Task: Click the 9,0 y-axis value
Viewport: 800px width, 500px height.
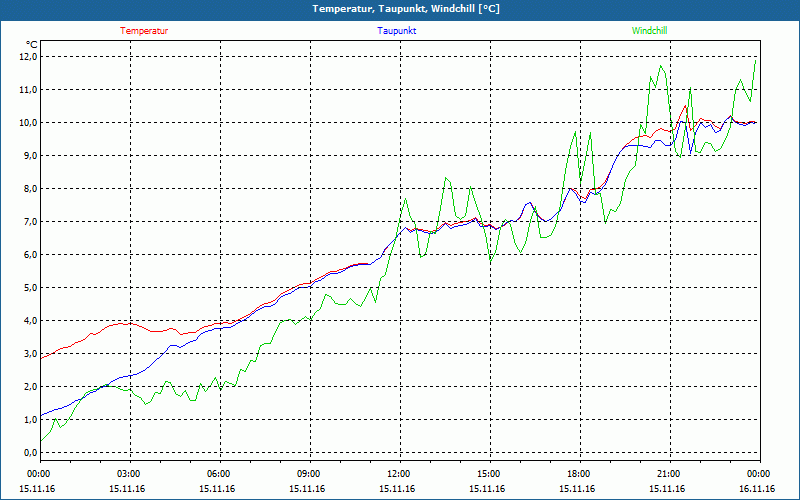Action: pos(30,156)
